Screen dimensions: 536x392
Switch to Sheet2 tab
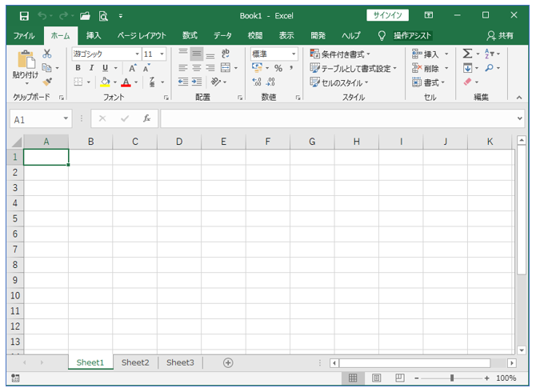click(x=135, y=362)
